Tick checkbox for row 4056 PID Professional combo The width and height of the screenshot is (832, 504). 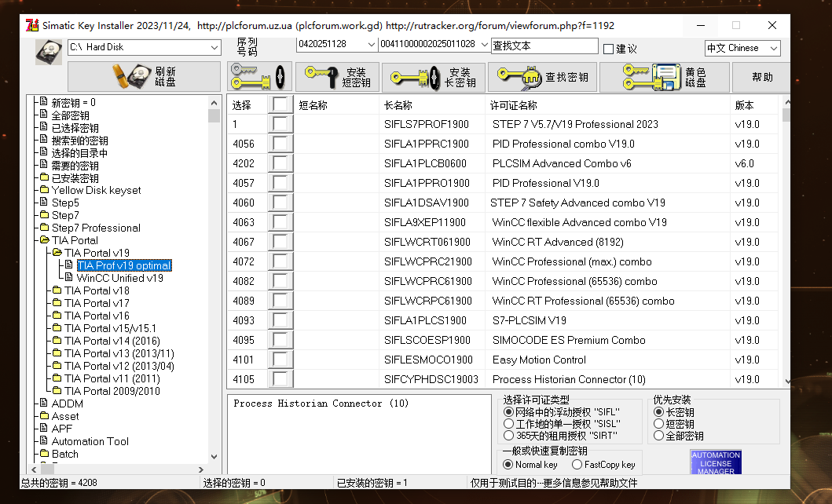(280, 144)
